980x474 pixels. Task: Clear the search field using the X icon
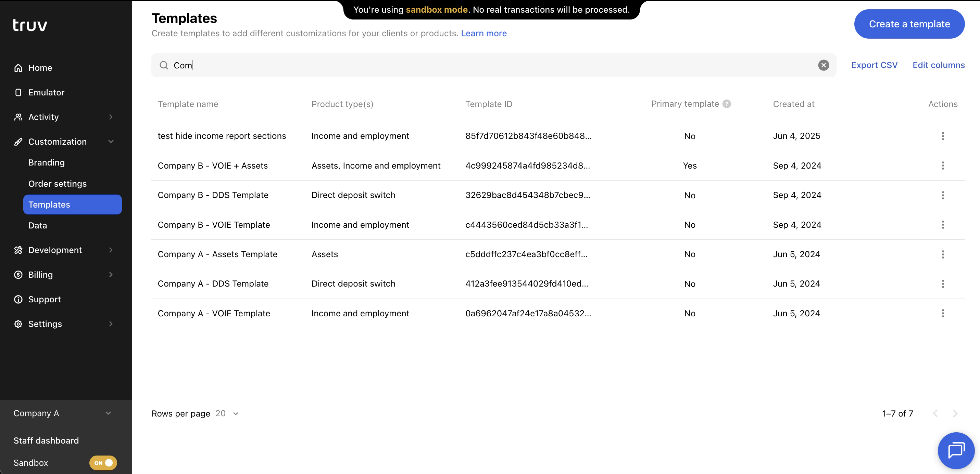pos(824,65)
